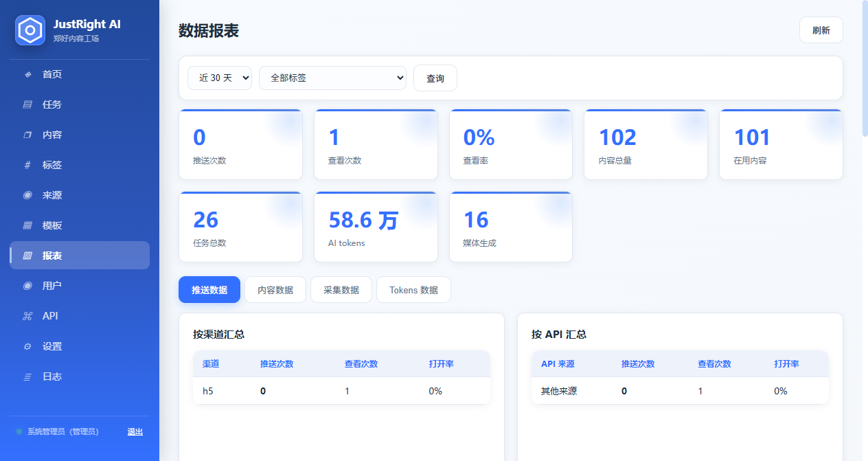Click the green online status dot

tap(19, 431)
